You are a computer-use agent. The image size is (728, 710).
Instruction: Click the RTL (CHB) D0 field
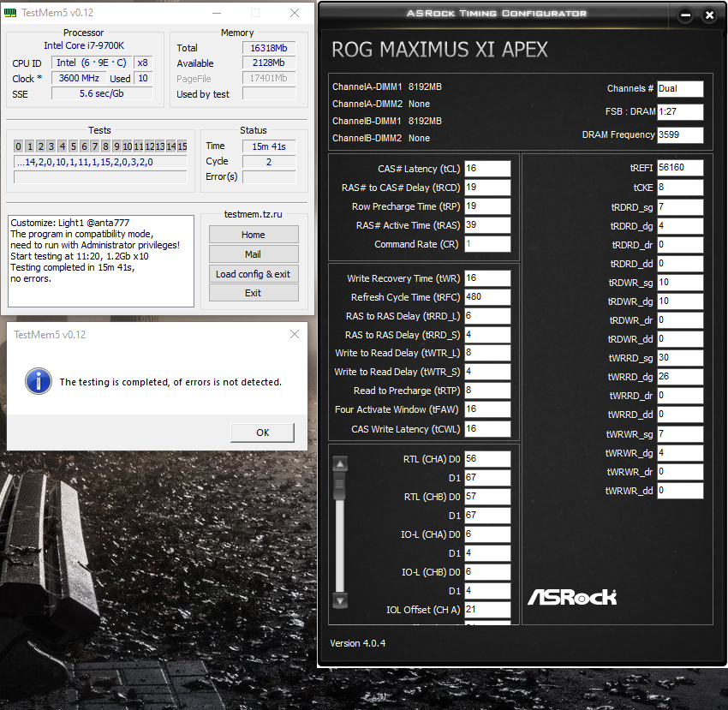pos(487,497)
